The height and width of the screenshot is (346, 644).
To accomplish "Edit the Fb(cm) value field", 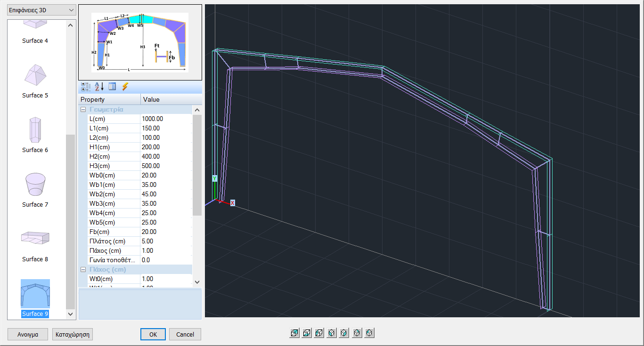I will click(x=166, y=232).
